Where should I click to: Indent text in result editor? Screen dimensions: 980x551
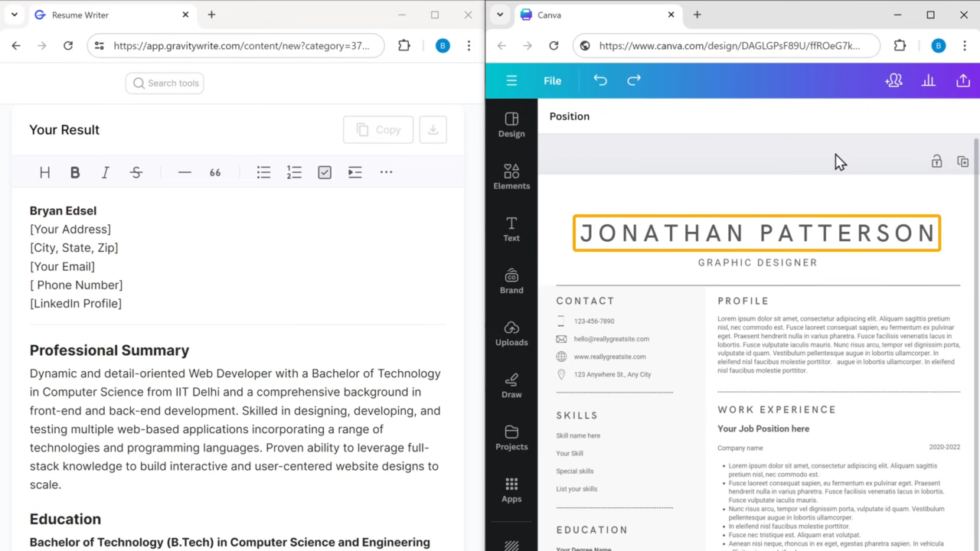point(354,172)
